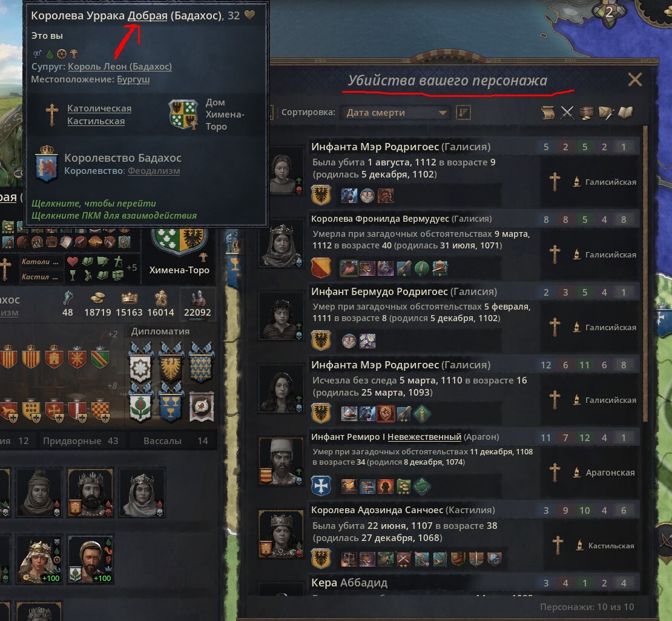Toggle the sort order direction button
Viewport: 672px width, 621px height.
[x=463, y=112]
